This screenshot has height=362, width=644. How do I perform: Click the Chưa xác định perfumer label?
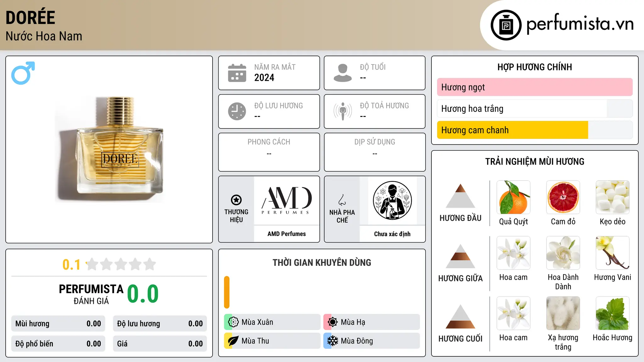pos(392,234)
